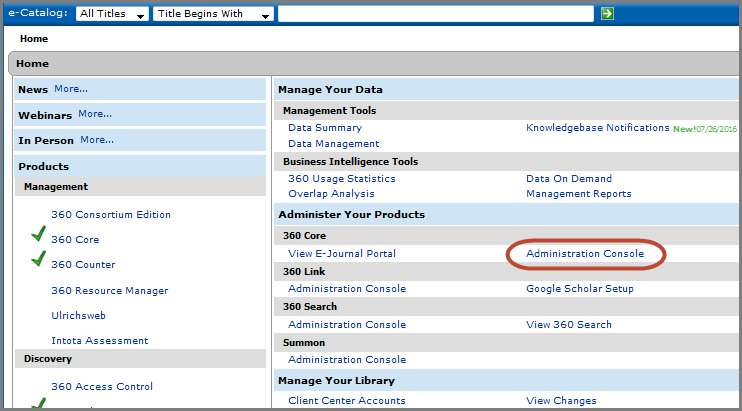Open Data Management link
Screen dimensions: 742x411
334,144
